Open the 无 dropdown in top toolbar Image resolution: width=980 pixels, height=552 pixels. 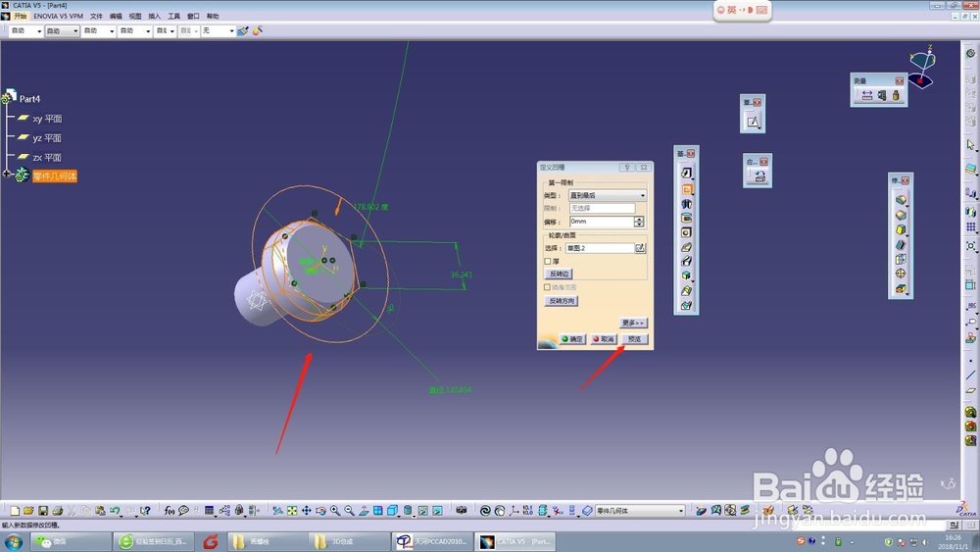218,30
